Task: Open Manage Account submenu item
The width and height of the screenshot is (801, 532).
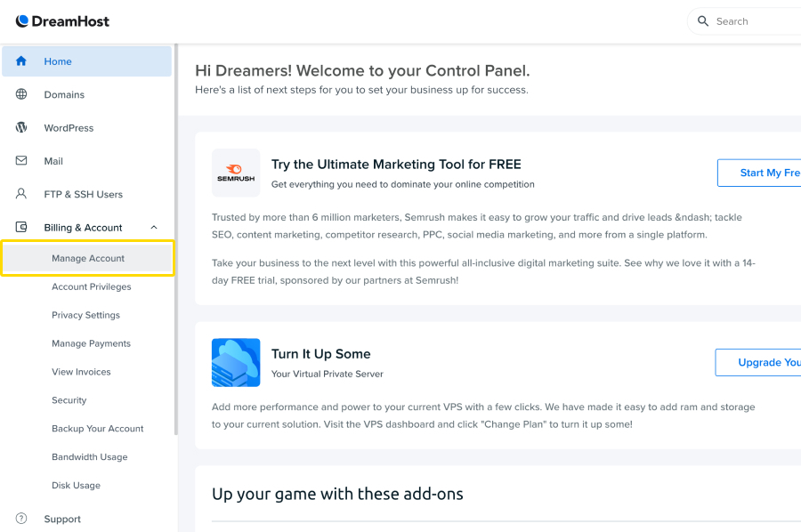Action: pos(88,258)
